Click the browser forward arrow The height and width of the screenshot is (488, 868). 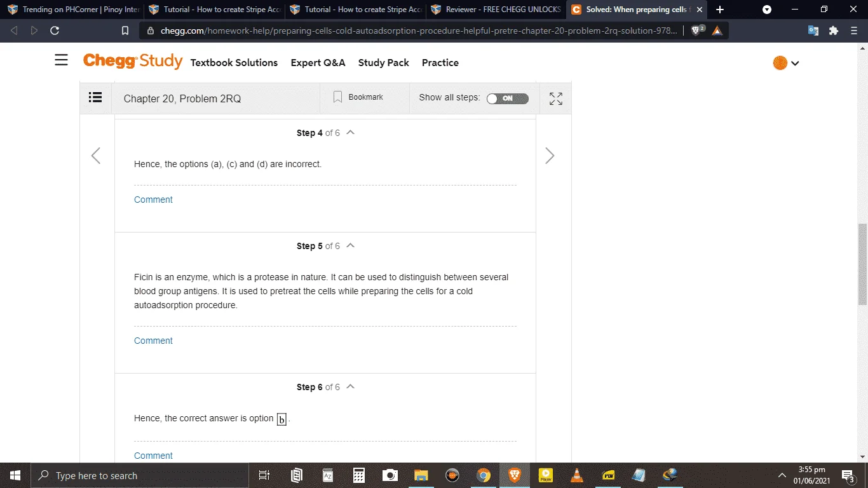coord(34,30)
